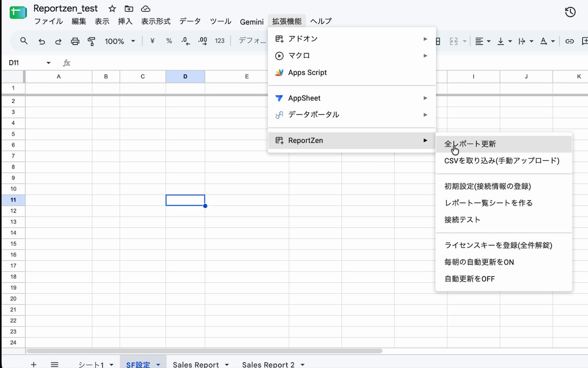
Task: Star the Reportzen_test document
Action: [x=112, y=9]
